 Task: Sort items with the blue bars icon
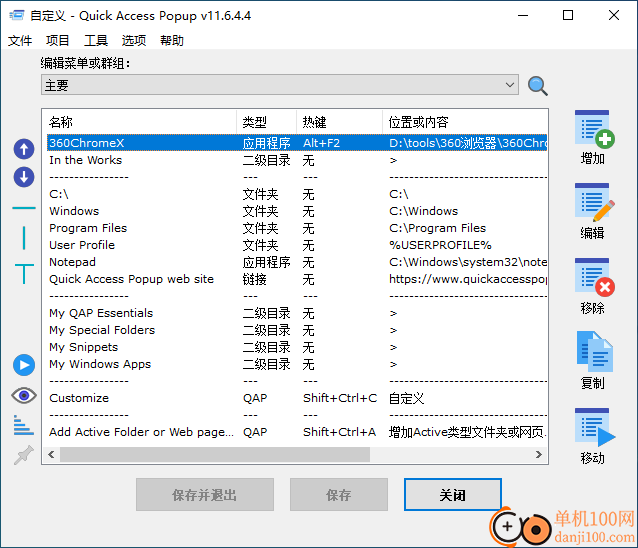(x=23, y=425)
